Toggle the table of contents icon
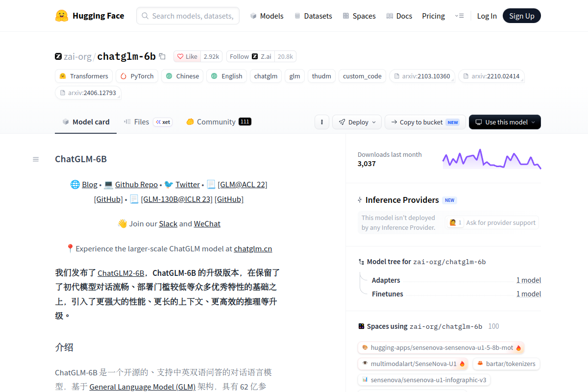This screenshot has width=588, height=392. tap(36, 159)
